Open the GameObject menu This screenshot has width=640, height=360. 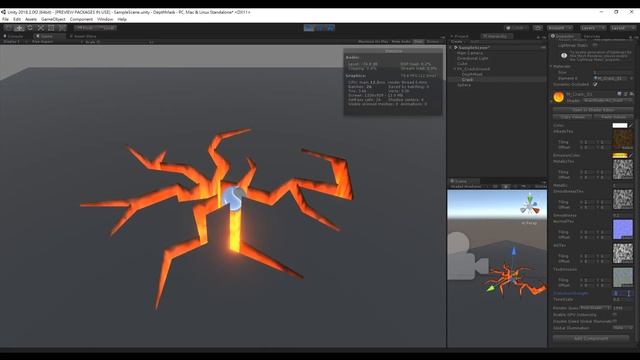(x=53, y=19)
